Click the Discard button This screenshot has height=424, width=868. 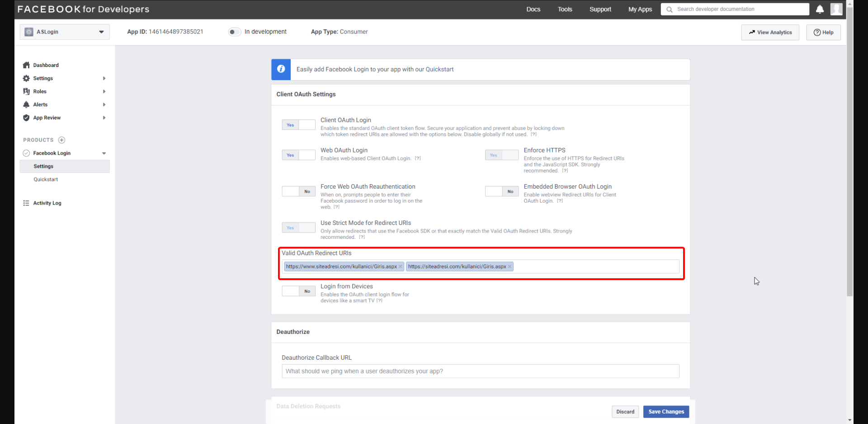pos(625,412)
